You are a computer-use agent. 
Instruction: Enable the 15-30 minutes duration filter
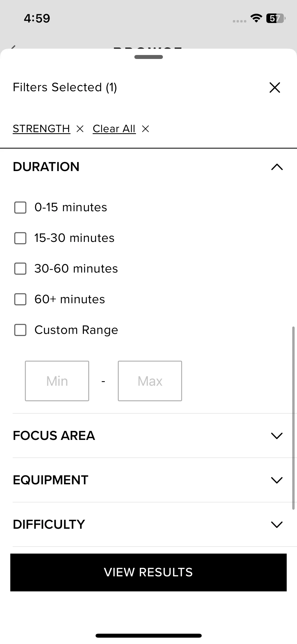(20, 238)
